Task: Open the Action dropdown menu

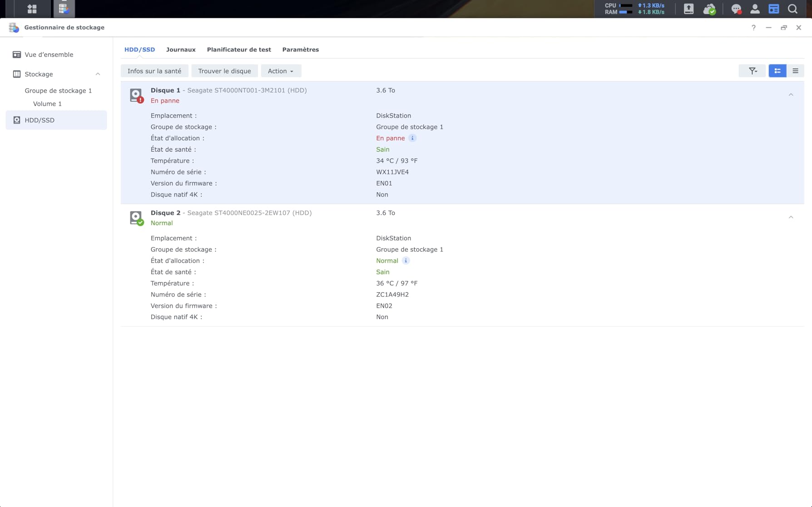Action: click(x=281, y=71)
